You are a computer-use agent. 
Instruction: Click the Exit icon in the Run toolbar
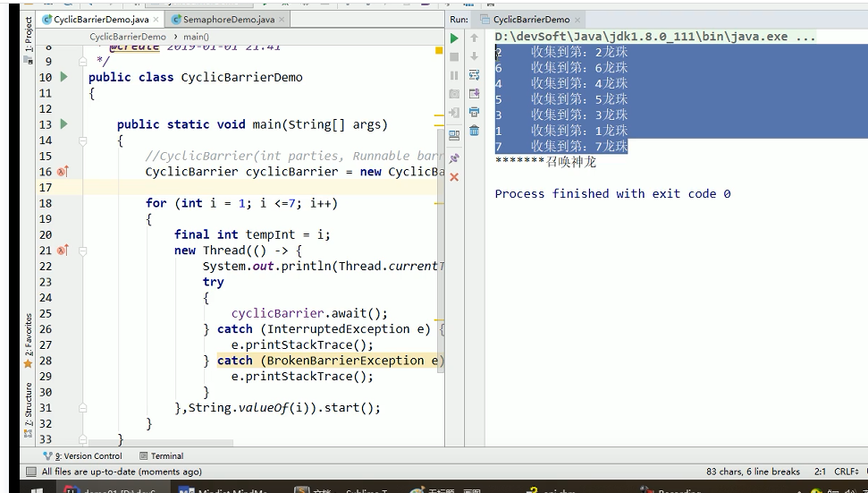(x=454, y=113)
